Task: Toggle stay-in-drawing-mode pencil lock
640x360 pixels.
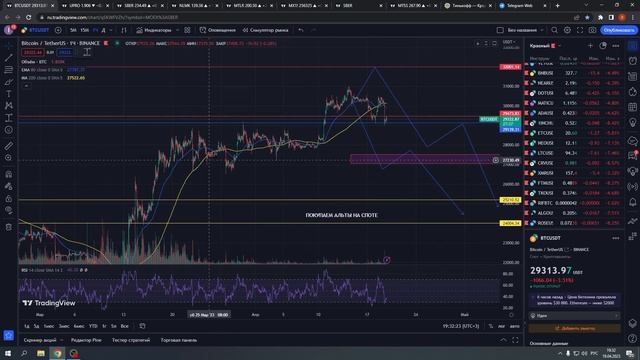Action: [9, 187]
